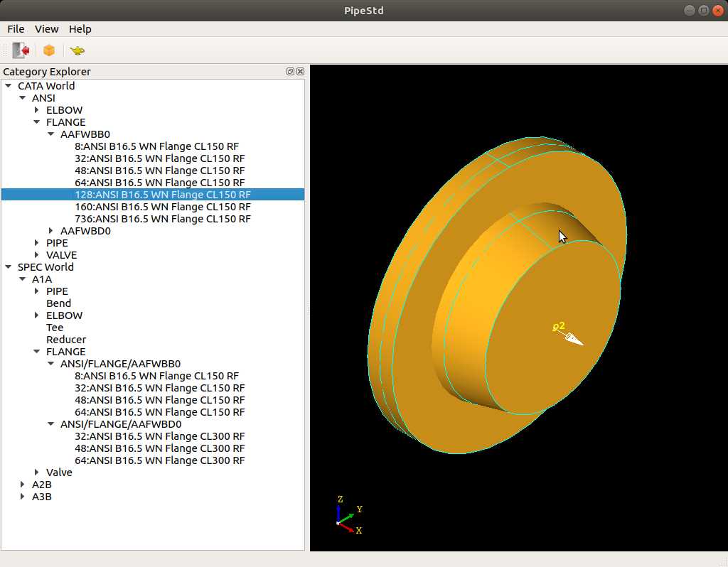This screenshot has height=567, width=728.
Task: Expand the Valve node under A1A
Action: point(37,472)
